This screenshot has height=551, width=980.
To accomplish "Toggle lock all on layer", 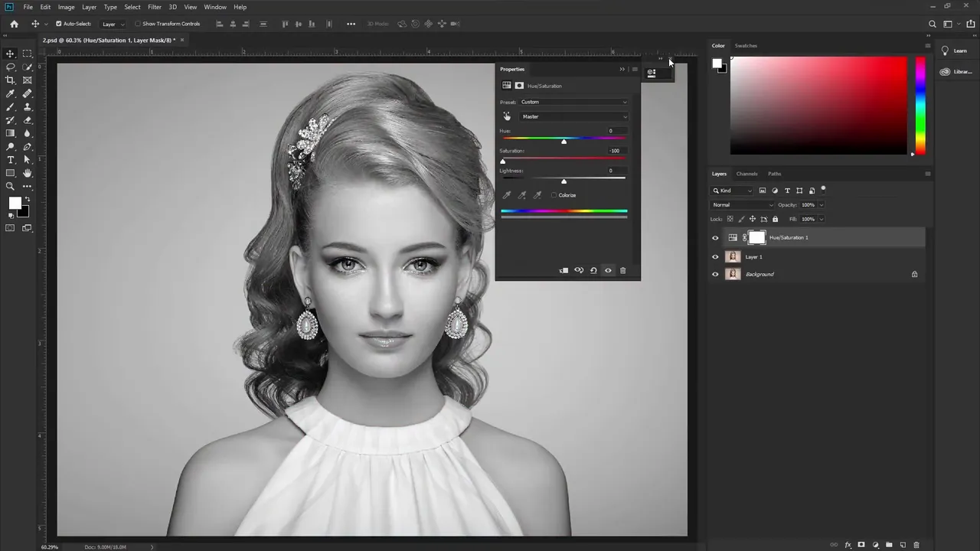I will 775,219.
